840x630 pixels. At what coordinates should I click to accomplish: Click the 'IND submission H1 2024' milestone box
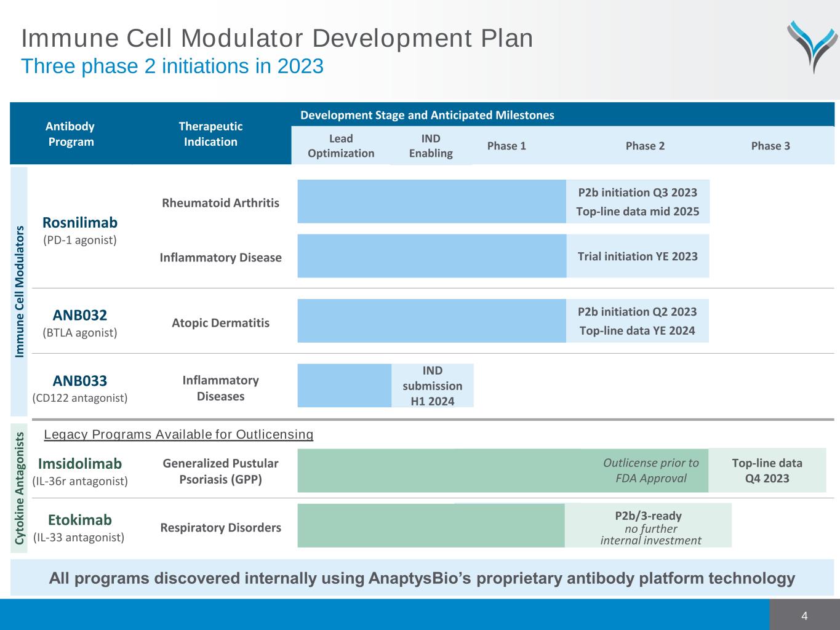[x=433, y=386]
